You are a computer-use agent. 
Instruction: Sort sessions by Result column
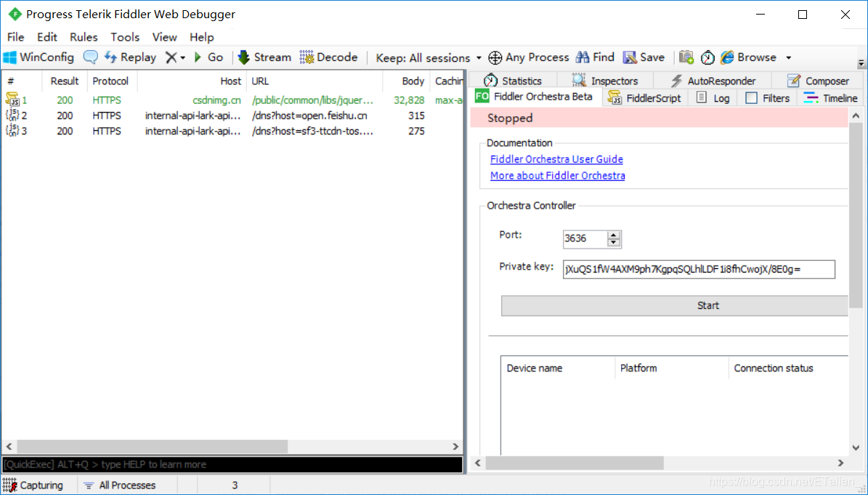65,81
